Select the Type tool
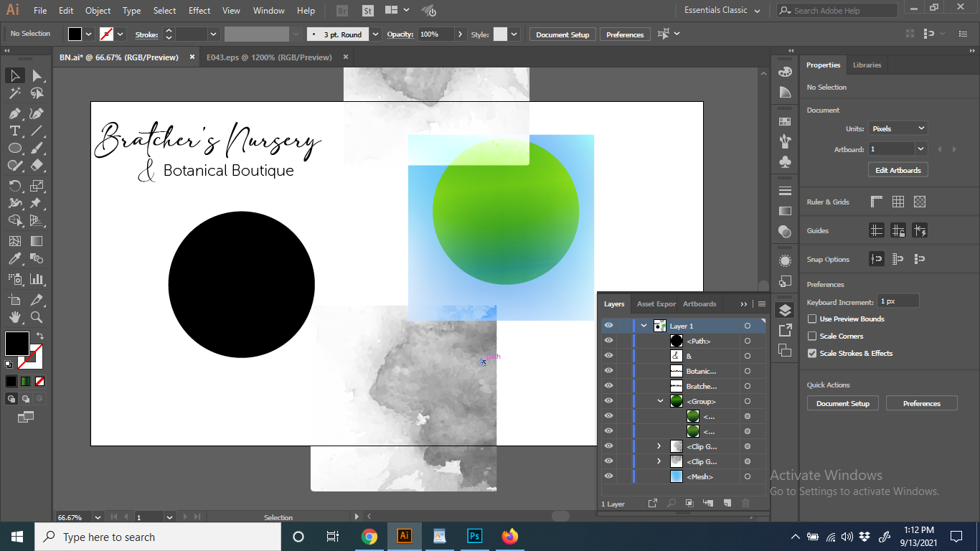The width and height of the screenshot is (980, 551). coord(14,131)
